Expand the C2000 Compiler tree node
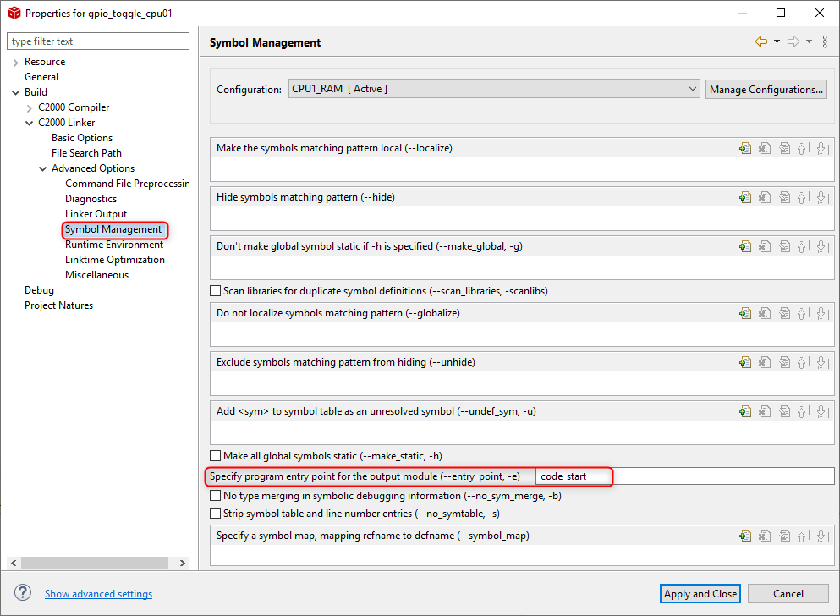This screenshot has height=616, width=840. point(30,108)
